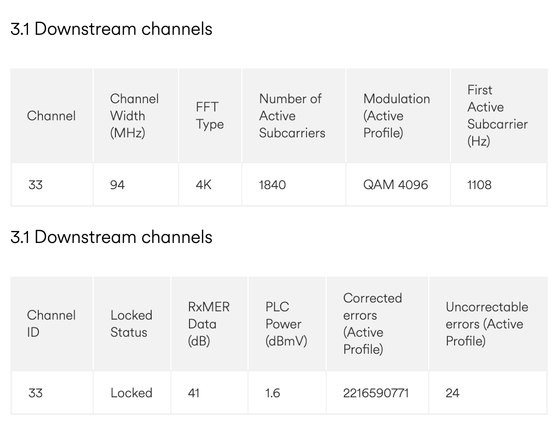Select the first active subcarrier value 1108

[x=479, y=185]
